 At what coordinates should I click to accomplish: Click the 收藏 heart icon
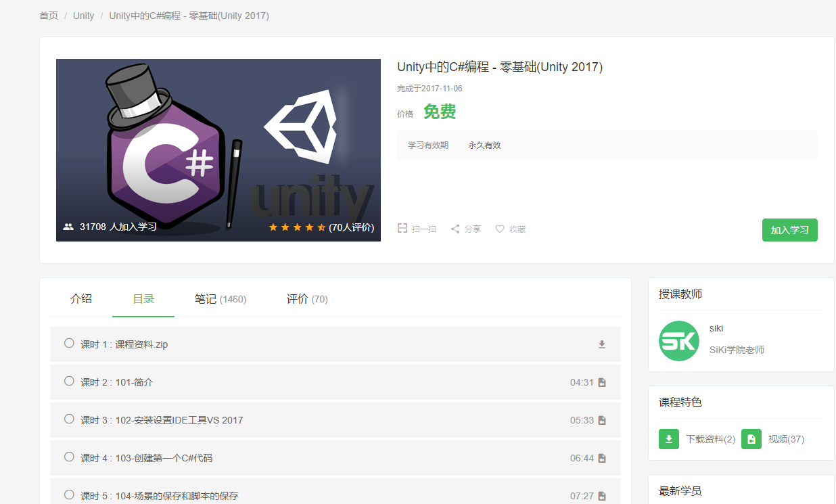point(500,229)
